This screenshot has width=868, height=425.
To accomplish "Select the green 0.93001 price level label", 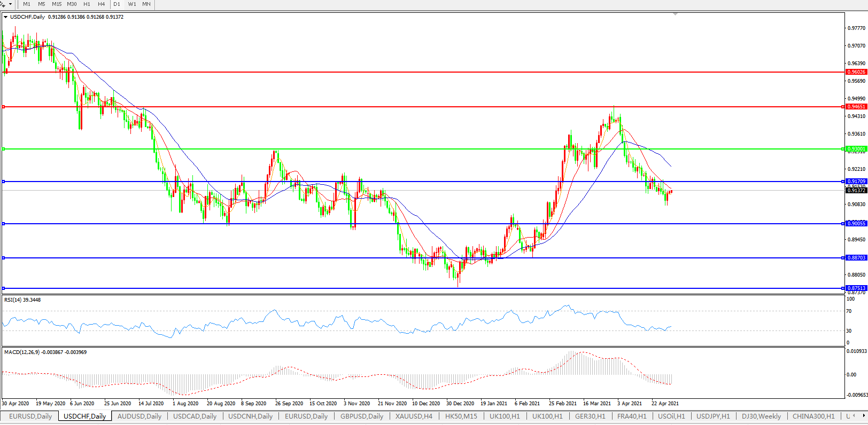I will click(856, 149).
